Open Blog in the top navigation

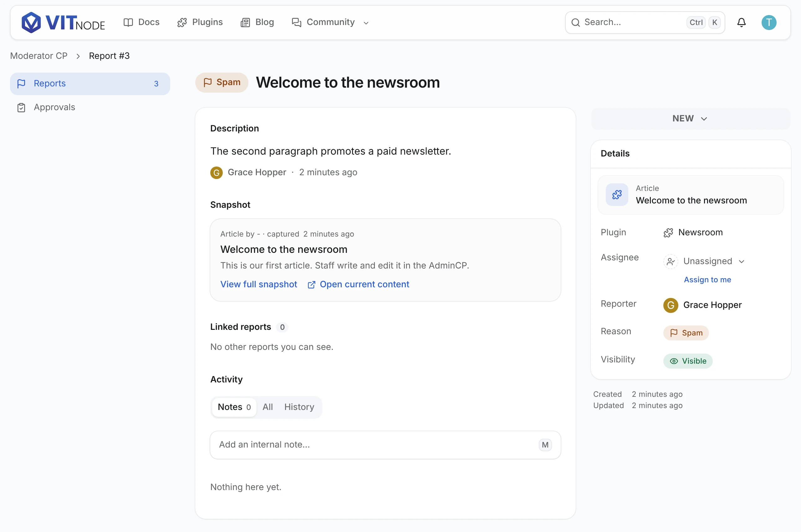coord(257,23)
